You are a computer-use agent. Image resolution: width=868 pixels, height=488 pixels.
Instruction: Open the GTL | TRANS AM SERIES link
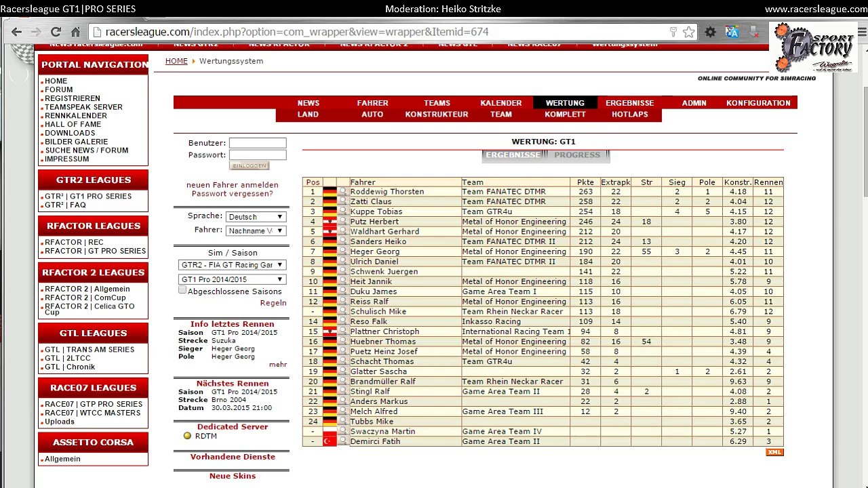pos(90,350)
